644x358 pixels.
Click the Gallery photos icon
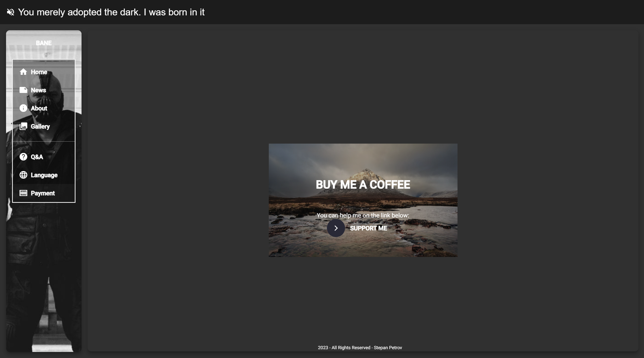pyautogui.click(x=23, y=126)
